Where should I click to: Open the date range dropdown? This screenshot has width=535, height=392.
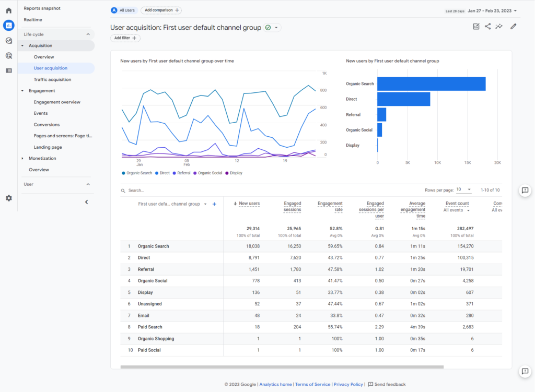[489, 10]
